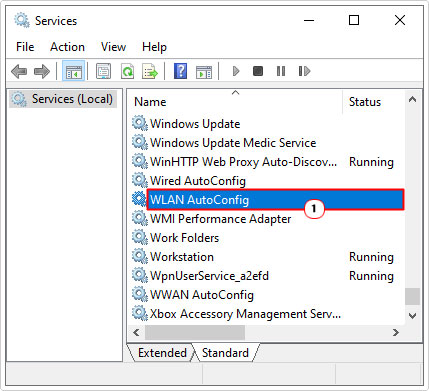Select the Windows Update service
The height and width of the screenshot is (391, 429).
[195, 124]
